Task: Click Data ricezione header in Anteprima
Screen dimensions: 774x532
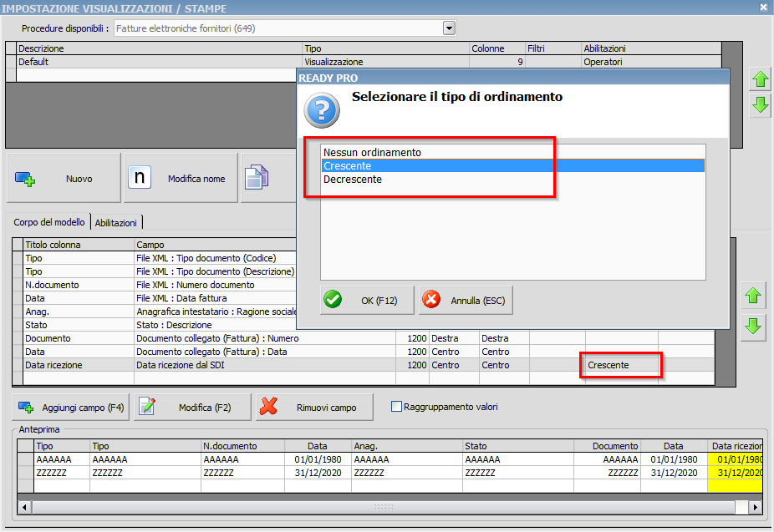Action: click(736, 446)
